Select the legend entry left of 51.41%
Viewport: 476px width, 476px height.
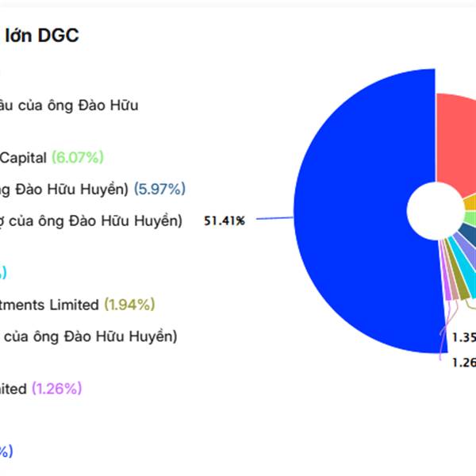[91, 221]
